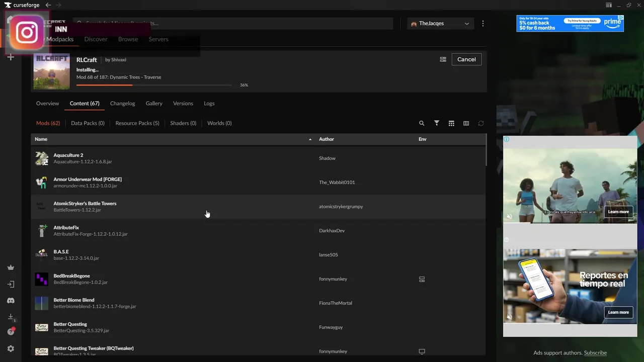
Task: Show Resource Packs (5)
Action: [x=137, y=123]
